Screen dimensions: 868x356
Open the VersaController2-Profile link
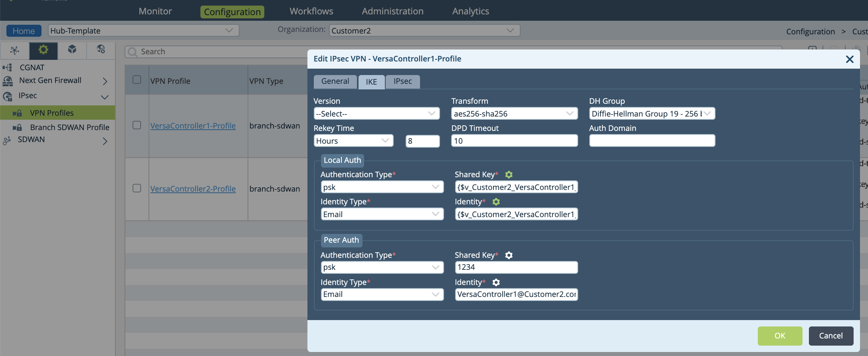tap(193, 189)
